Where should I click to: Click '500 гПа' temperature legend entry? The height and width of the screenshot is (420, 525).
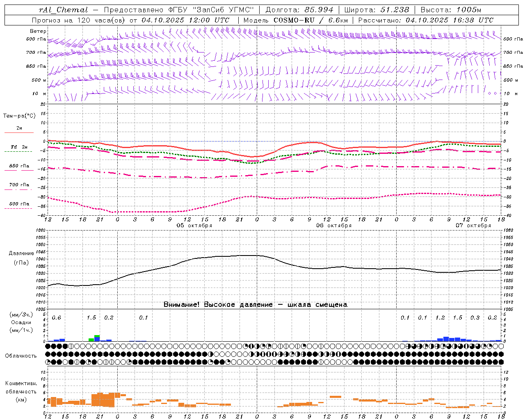click(x=19, y=204)
